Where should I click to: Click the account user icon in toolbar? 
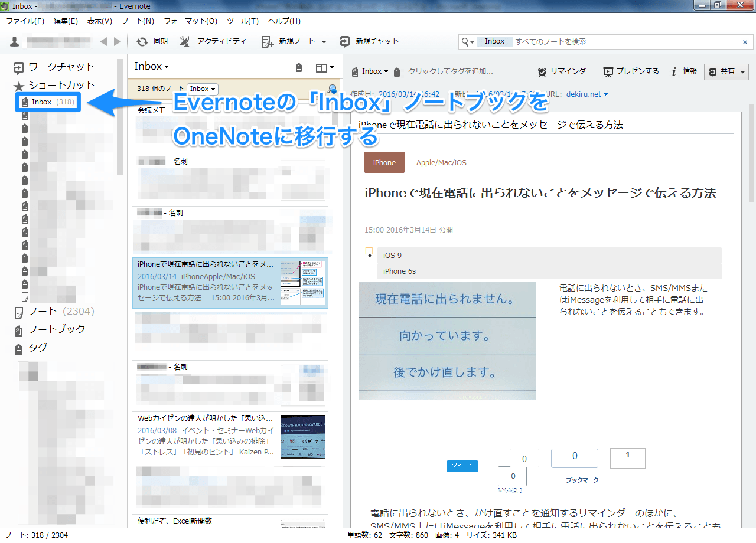coord(15,41)
